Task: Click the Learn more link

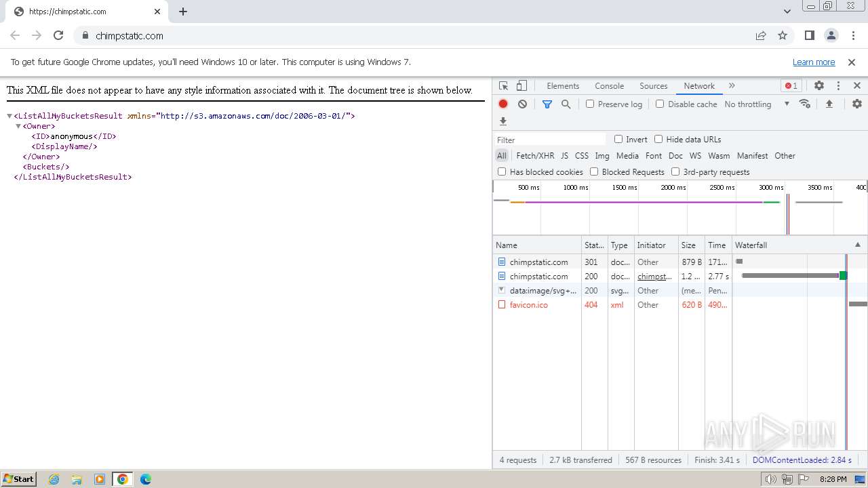Action: click(x=814, y=62)
